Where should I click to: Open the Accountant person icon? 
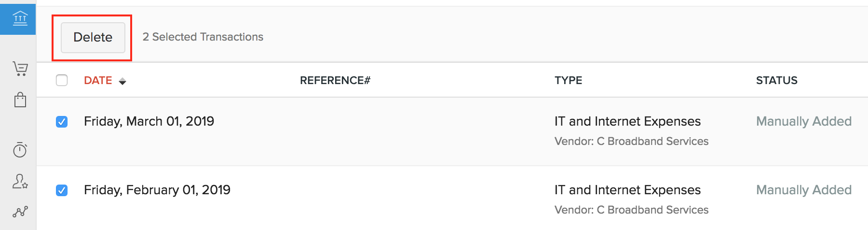click(x=20, y=181)
